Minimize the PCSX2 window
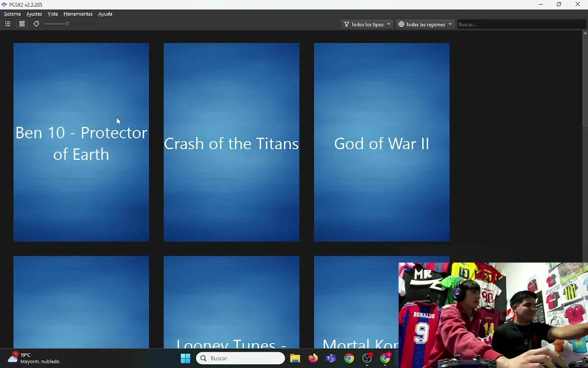Image resolution: width=588 pixels, height=368 pixels. tap(541, 5)
